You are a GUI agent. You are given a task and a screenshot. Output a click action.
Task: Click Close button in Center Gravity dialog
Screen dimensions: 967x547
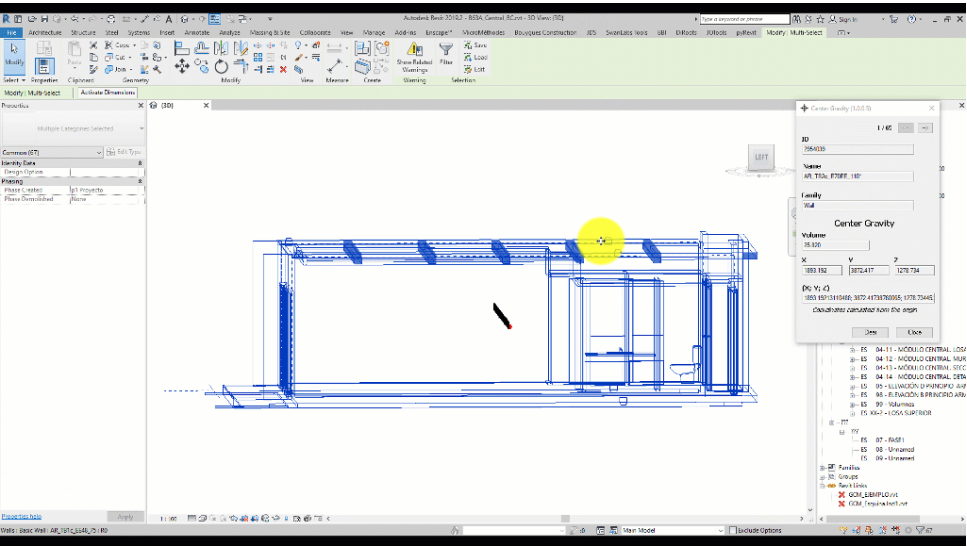[915, 332]
